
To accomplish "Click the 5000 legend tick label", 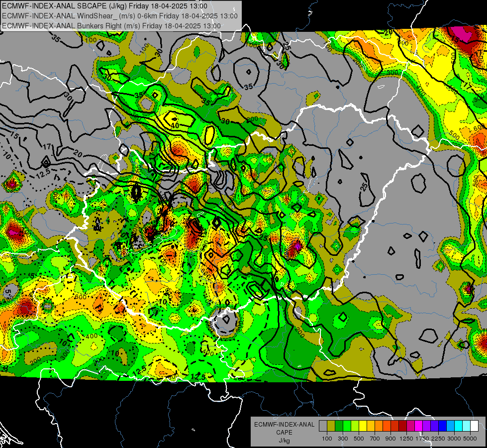I will [470, 439].
